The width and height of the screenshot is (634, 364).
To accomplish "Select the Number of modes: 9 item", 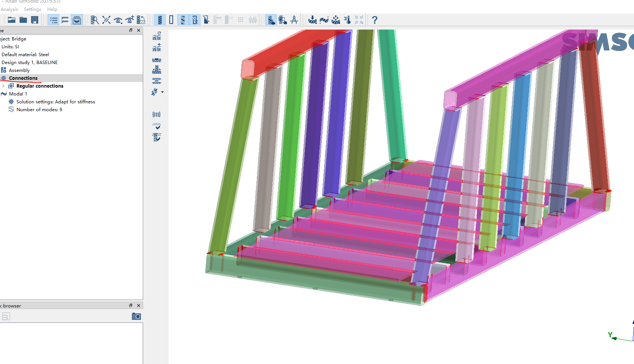I will (39, 110).
